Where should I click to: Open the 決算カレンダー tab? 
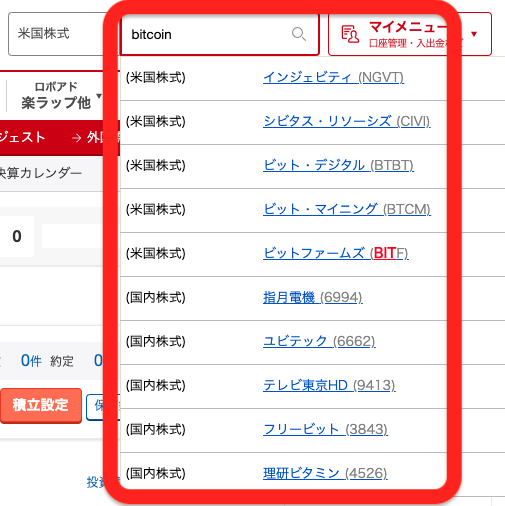(40, 173)
